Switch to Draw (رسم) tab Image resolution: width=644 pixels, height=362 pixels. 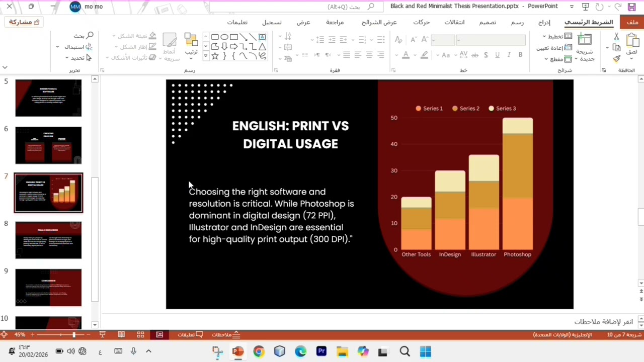coord(517,22)
